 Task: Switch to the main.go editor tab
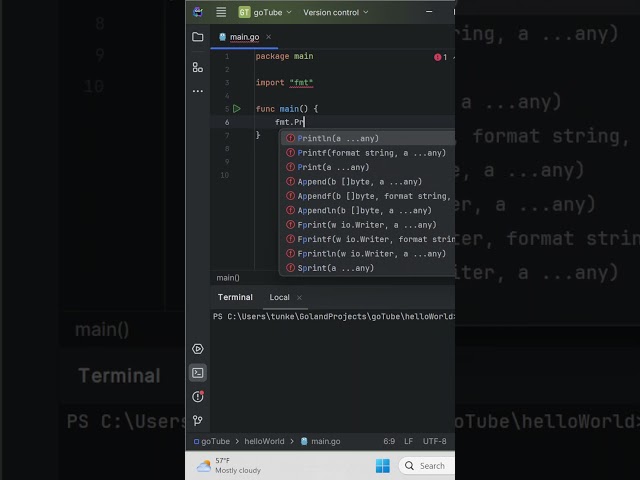[244, 37]
